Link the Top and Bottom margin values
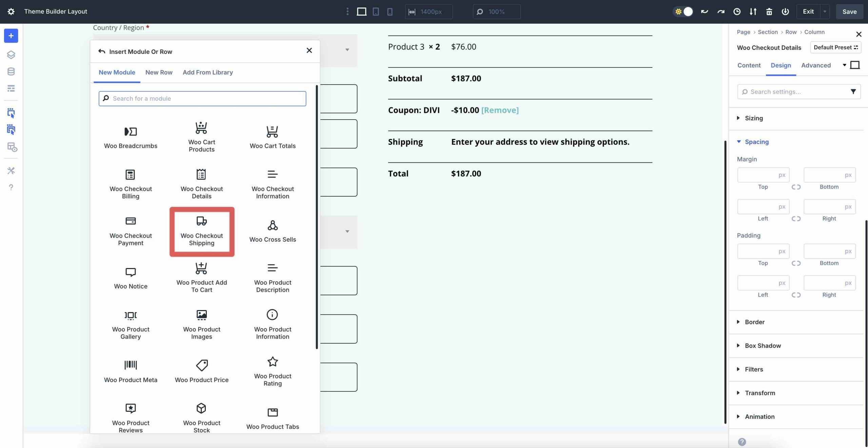 (796, 187)
